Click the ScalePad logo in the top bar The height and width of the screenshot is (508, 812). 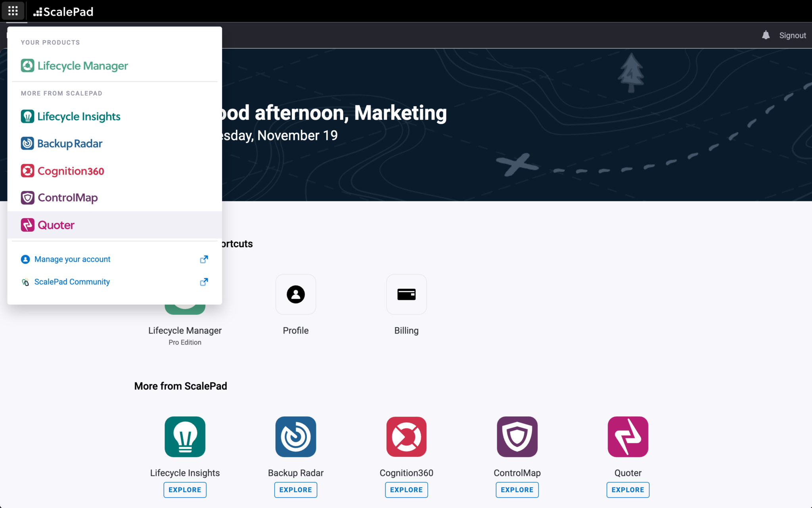pyautogui.click(x=63, y=12)
